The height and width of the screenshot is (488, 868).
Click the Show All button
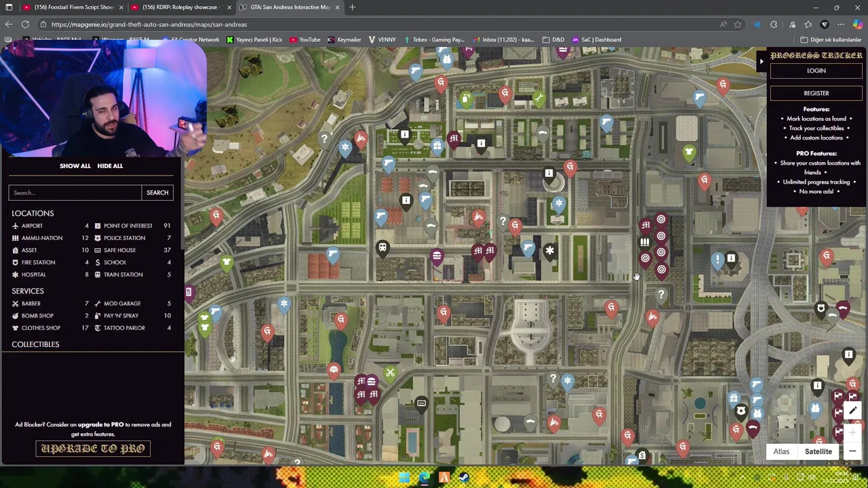(x=75, y=166)
